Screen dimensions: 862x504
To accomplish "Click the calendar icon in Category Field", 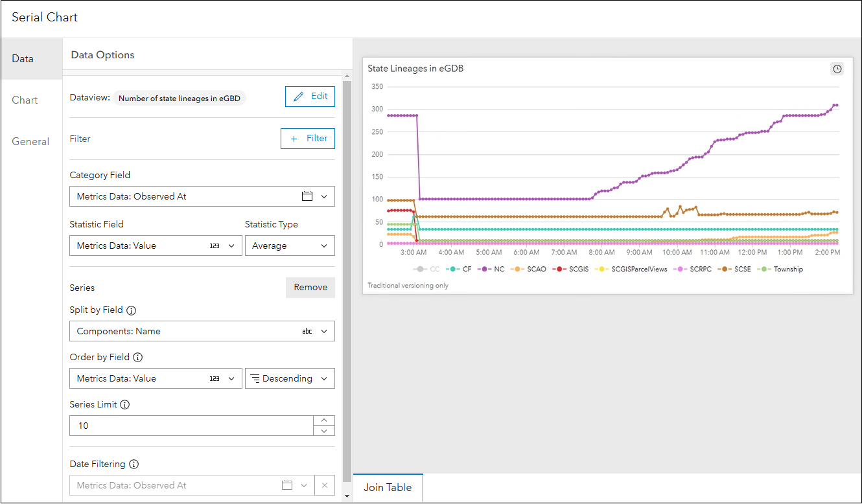I will (x=307, y=196).
